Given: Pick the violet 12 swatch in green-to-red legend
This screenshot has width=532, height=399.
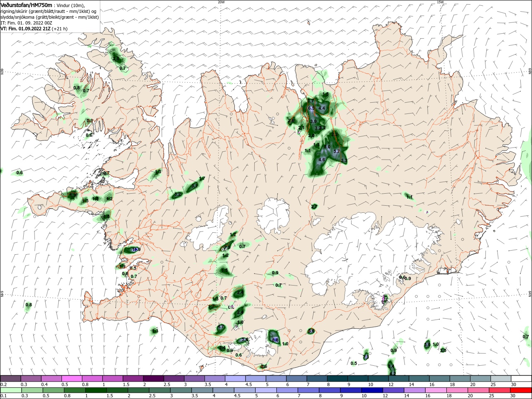Looking at the screenshot, I should (x=394, y=390).
